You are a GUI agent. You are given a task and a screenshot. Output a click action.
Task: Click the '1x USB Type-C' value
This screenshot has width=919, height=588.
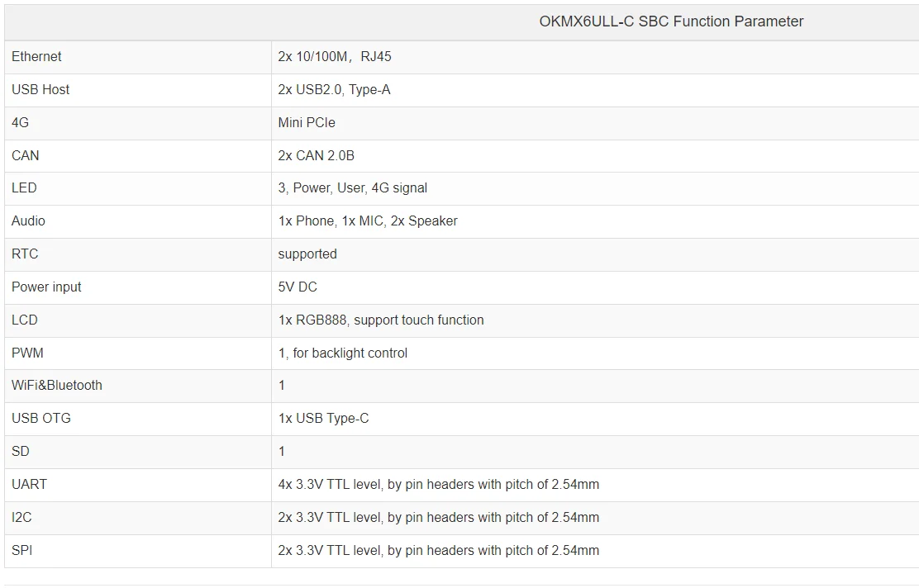coord(324,419)
